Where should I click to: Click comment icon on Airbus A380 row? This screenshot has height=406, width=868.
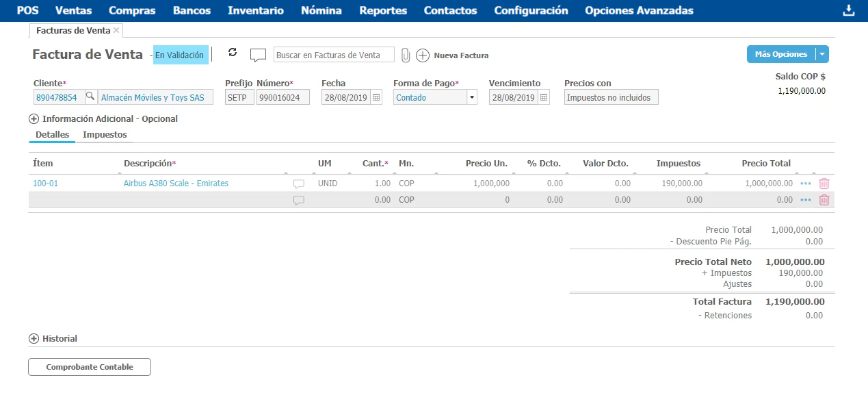click(x=298, y=184)
